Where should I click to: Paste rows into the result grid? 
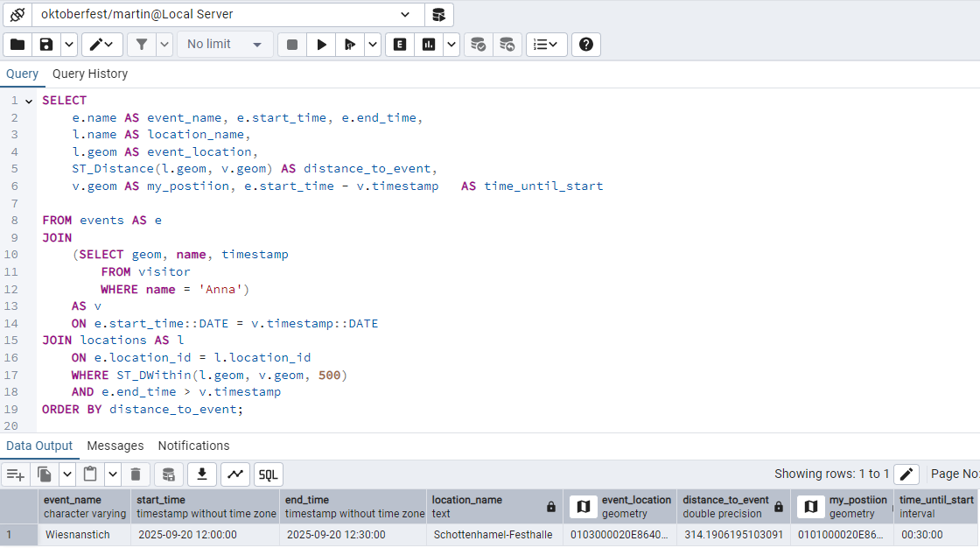click(90, 474)
